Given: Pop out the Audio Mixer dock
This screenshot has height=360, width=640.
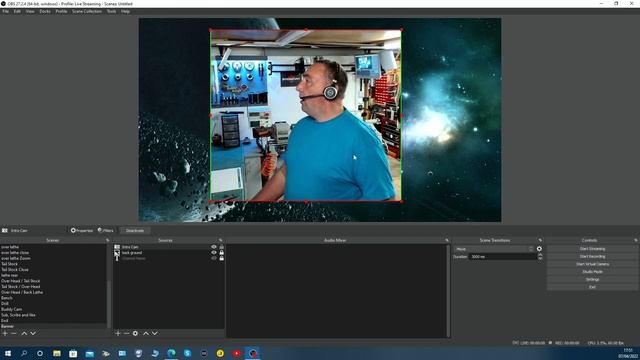Looking at the screenshot, I should (447, 240).
